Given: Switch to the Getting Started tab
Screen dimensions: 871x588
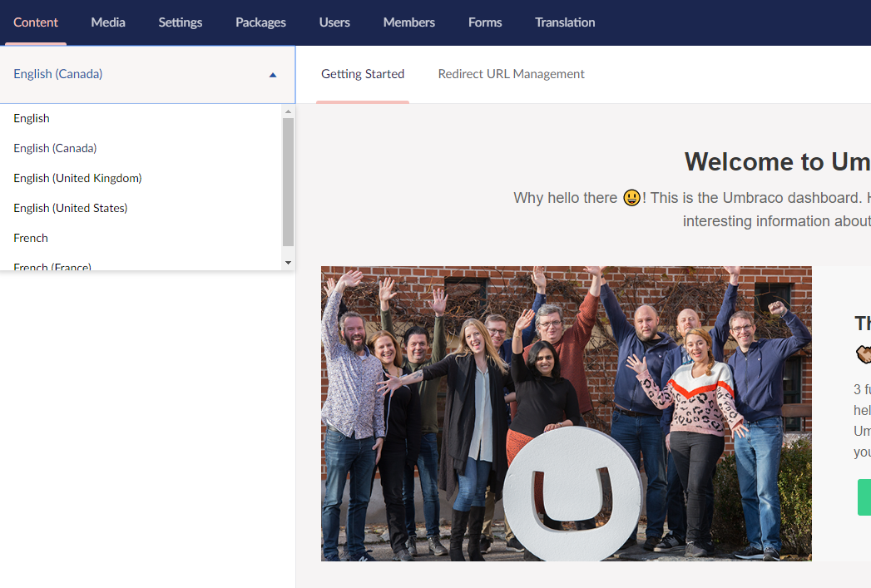Looking at the screenshot, I should pyautogui.click(x=363, y=74).
